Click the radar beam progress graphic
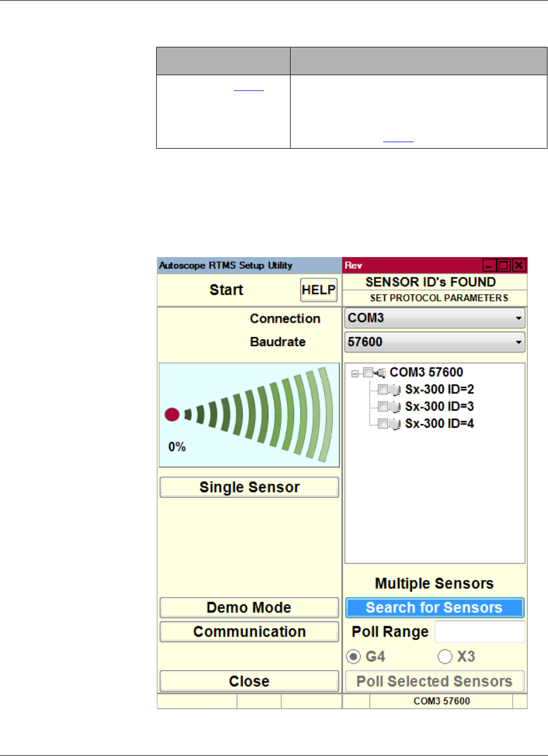The width and height of the screenshot is (548, 756). pyautogui.click(x=249, y=415)
